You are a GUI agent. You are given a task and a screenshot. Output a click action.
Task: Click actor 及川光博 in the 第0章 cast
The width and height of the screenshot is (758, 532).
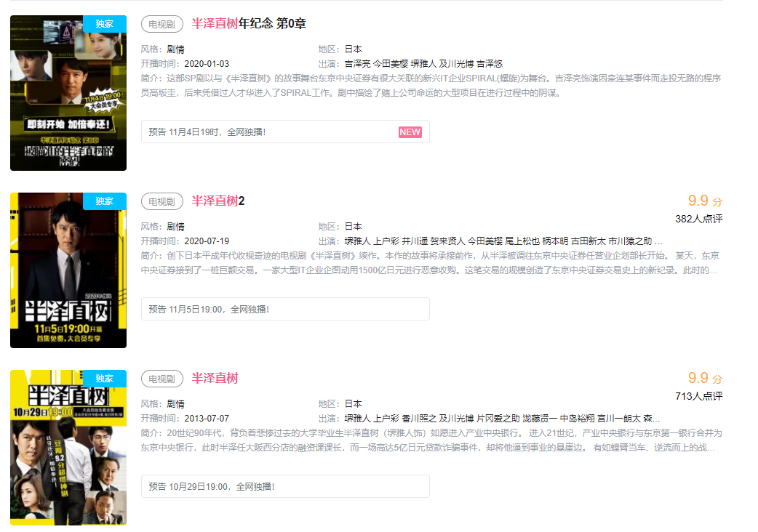pos(456,64)
